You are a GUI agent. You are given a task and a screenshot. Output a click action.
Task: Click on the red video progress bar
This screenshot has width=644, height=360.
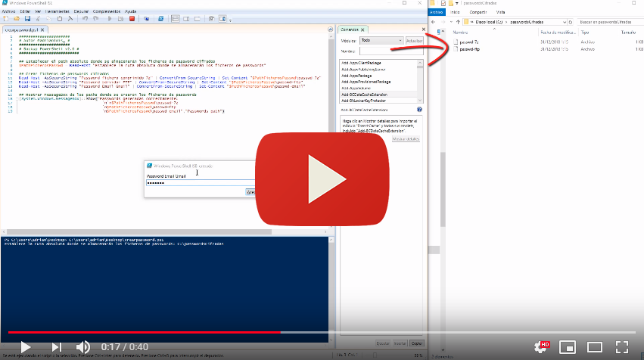[144, 332]
